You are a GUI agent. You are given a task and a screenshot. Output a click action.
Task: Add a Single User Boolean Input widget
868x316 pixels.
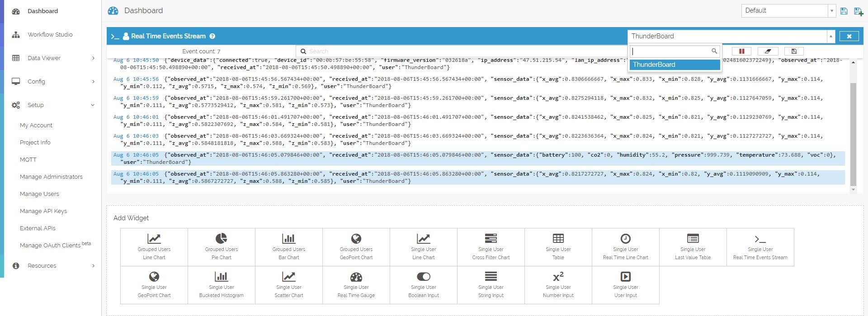[x=423, y=284]
